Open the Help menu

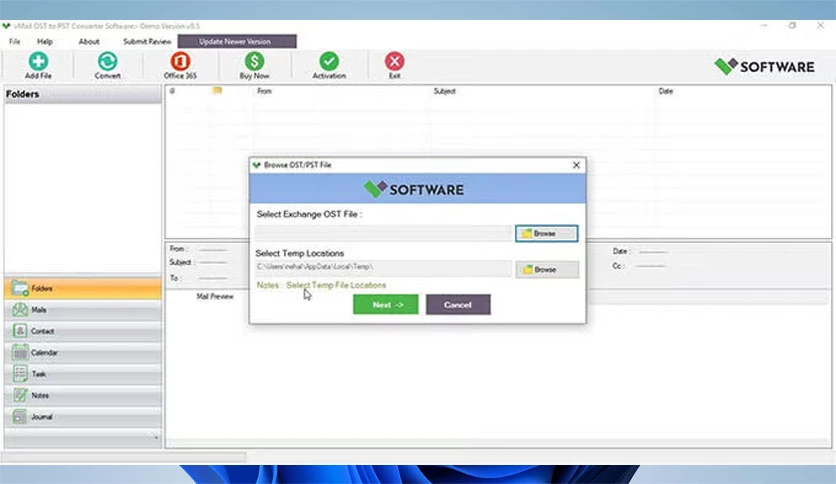pyautogui.click(x=45, y=42)
